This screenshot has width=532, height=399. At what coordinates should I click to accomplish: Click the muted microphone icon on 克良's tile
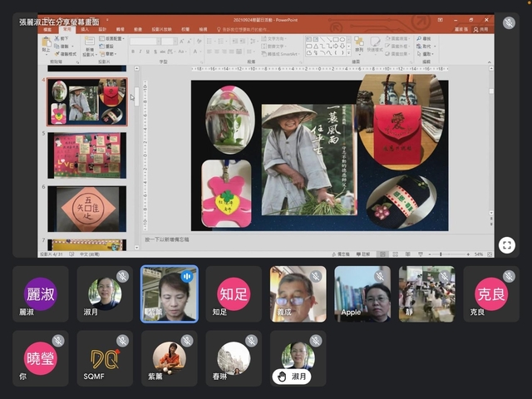[507, 276]
